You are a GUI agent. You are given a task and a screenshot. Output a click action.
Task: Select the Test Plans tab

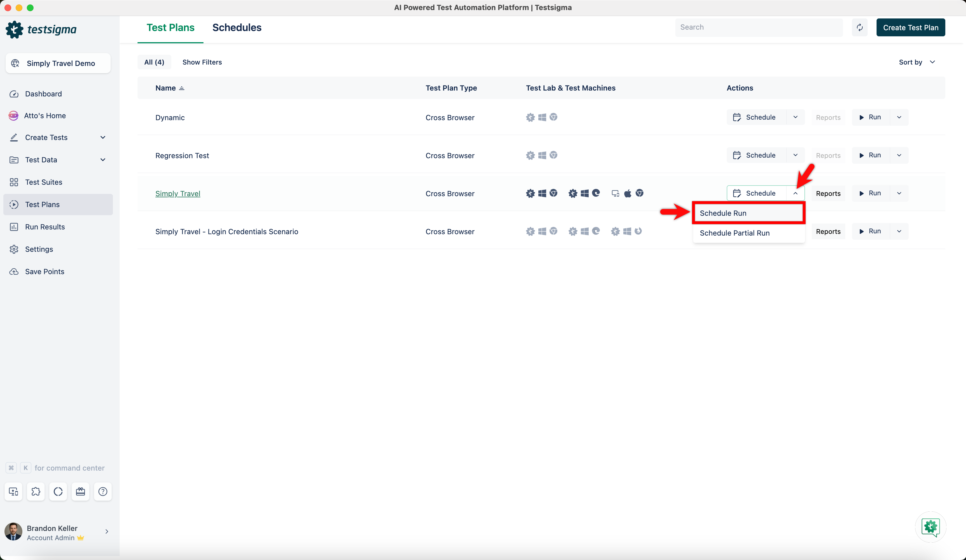(x=171, y=28)
